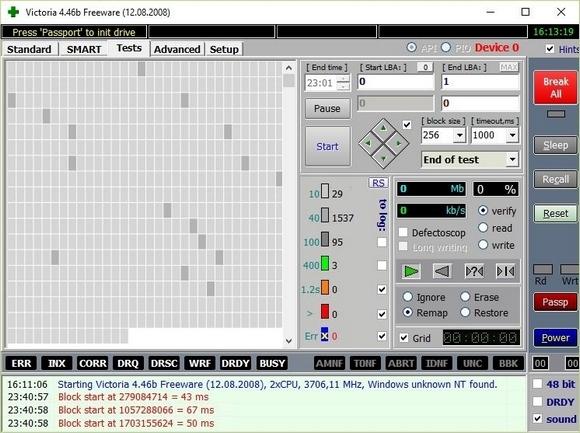Click the red Passp button

pyautogui.click(x=555, y=302)
